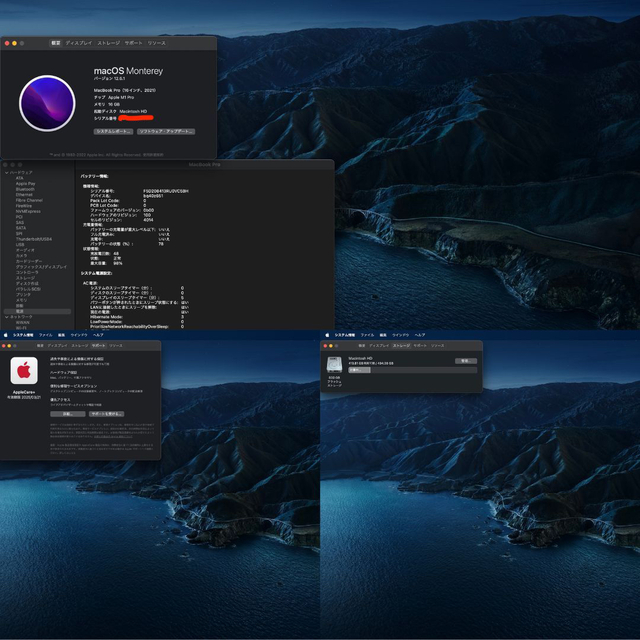Image resolution: width=640 pixels, height=640 pixels.
Task: Click the Macintosh HD storage usage bar
Action: (412, 370)
